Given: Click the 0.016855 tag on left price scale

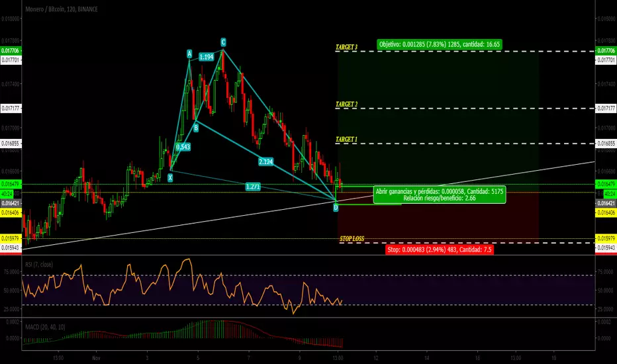Looking at the screenshot, I should coord(11,144).
